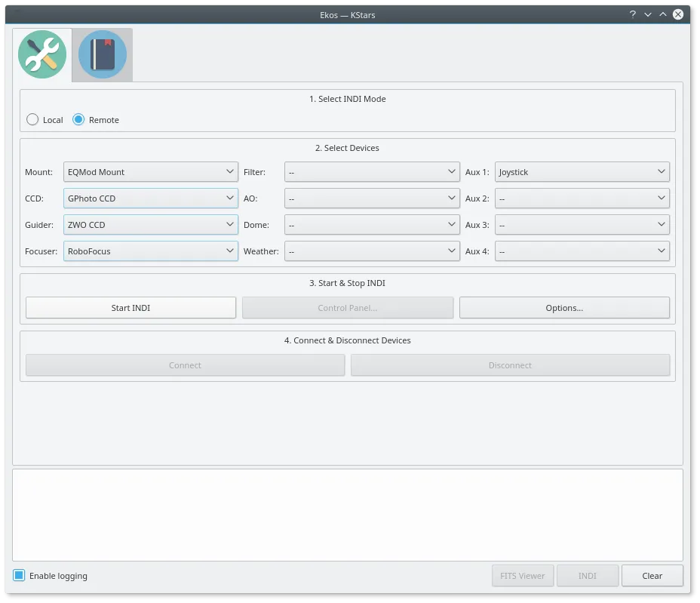Expand the Aux 4 device dropdown
This screenshot has width=700, height=603.
(x=582, y=251)
